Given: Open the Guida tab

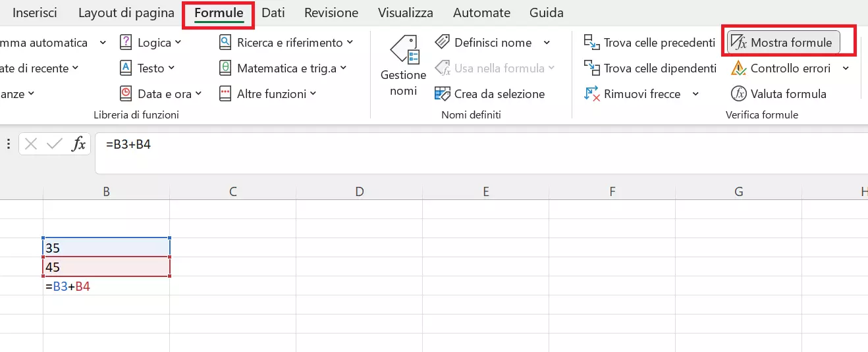Looking at the screenshot, I should (x=547, y=13).
